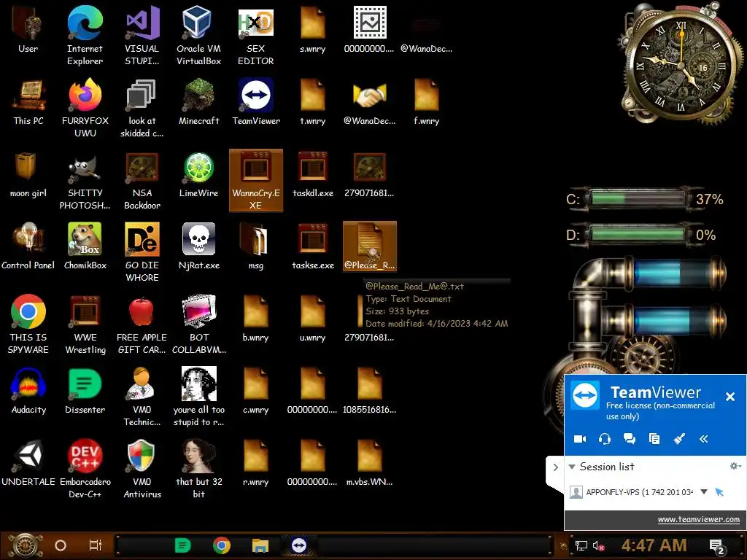
Task: Select the ChomikBox desktop icon
Action: point(85,246)
